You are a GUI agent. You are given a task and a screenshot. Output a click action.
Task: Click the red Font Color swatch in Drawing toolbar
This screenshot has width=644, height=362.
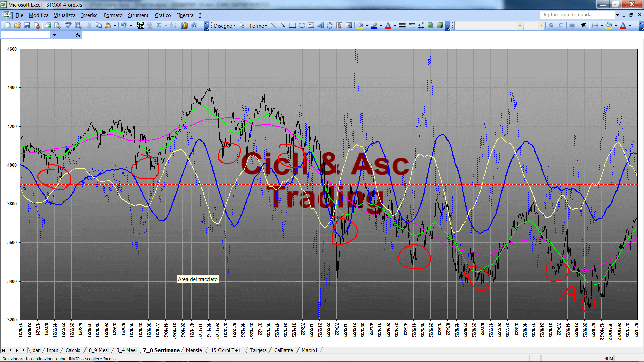388,26
